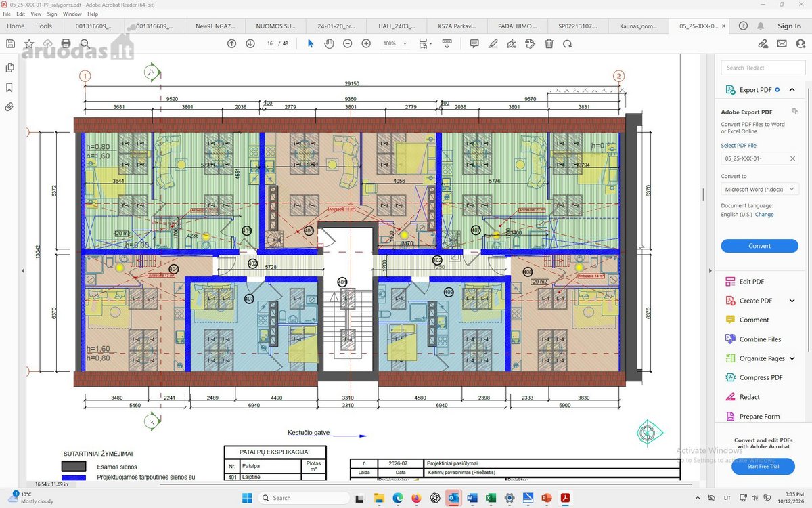Image resolution: width=812 pixels, height=508 pixels.
Task: Open the Bookmarks panel in left sidebar
Action: 9,87
